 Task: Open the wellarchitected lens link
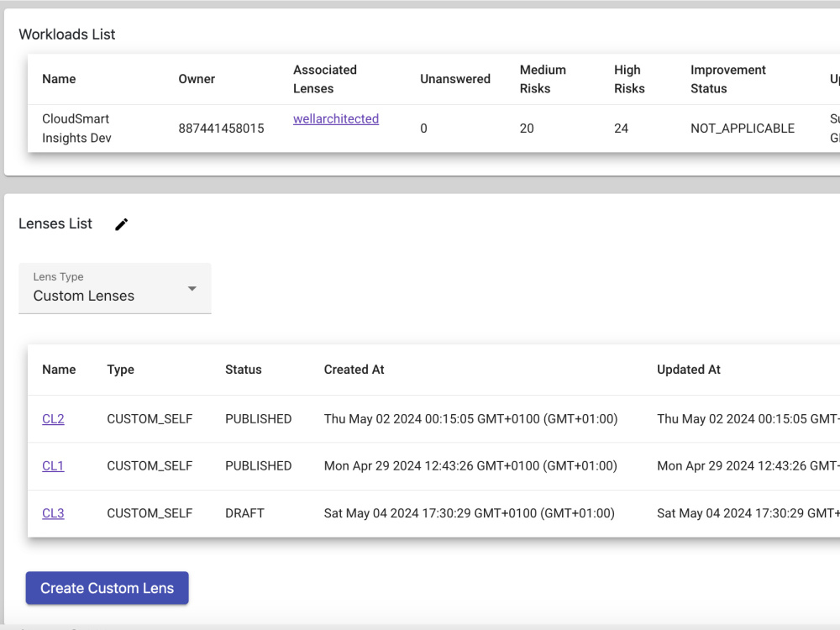[x=335, y=118]
